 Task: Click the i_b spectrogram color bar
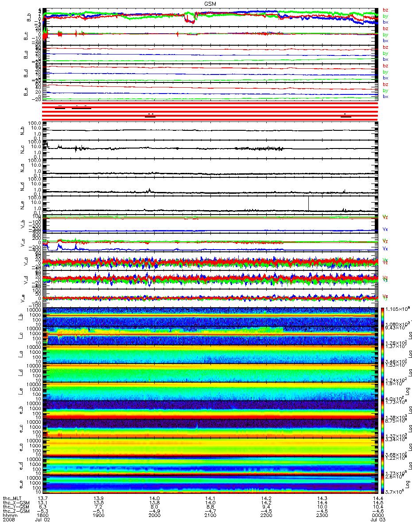pyautogui.click(x=383, y=317)
